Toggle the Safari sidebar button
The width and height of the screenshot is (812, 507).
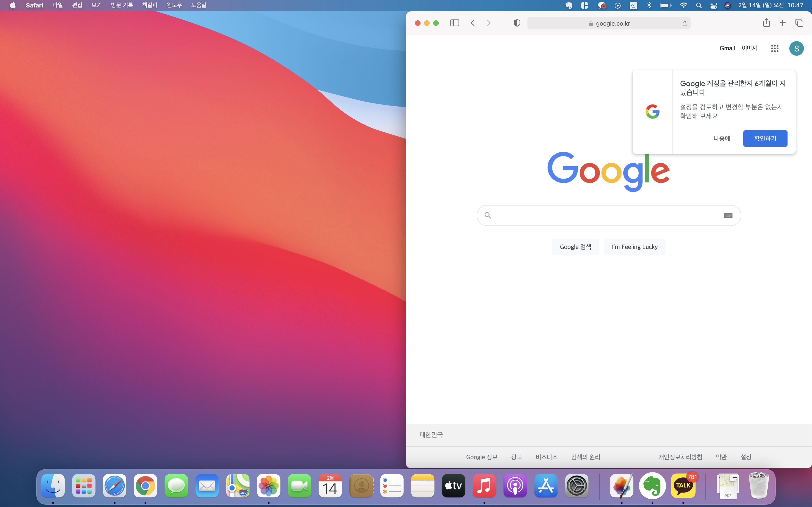(454, 23)
